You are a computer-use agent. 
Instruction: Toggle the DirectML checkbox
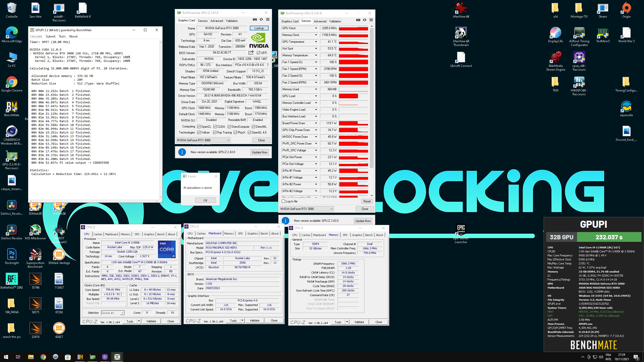tap(253, 127)
